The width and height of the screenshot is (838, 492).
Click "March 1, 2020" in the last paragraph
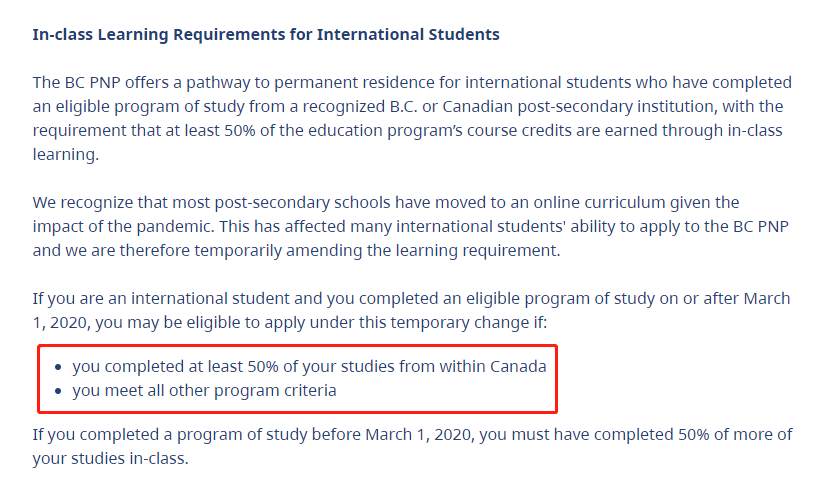pos(418,435)
